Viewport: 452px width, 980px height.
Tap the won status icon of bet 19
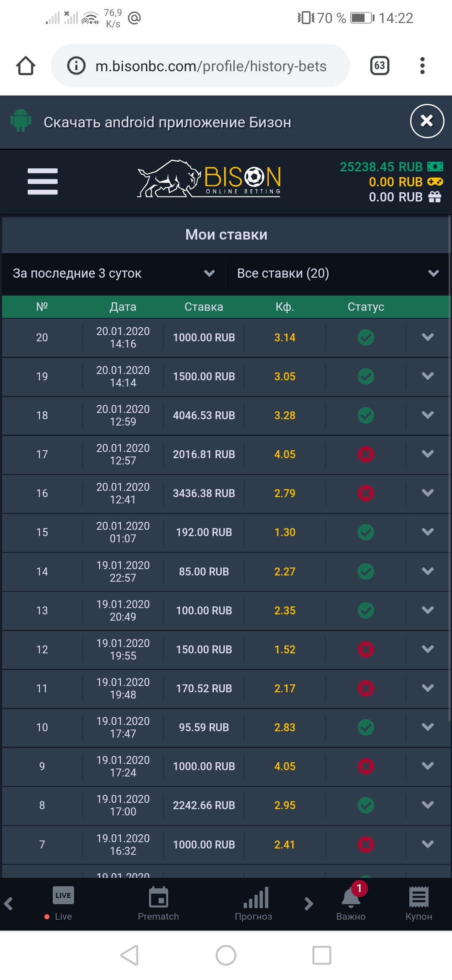coord(366,376)
